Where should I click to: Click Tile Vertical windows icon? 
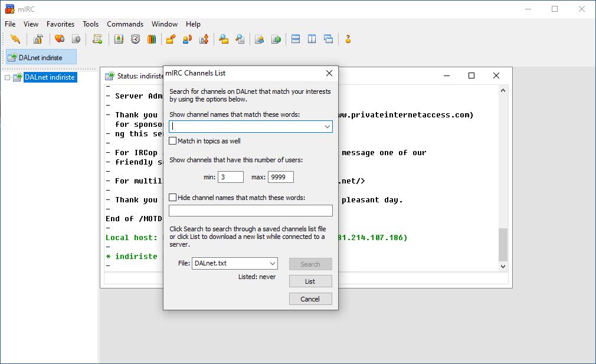point(312,39)
